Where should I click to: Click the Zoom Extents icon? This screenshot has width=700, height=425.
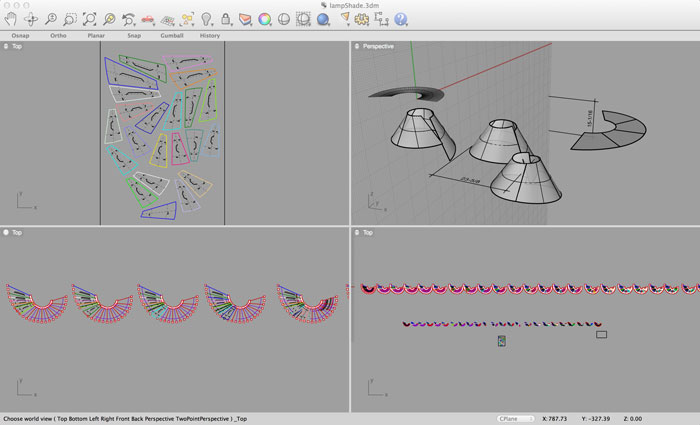(89, 19)
